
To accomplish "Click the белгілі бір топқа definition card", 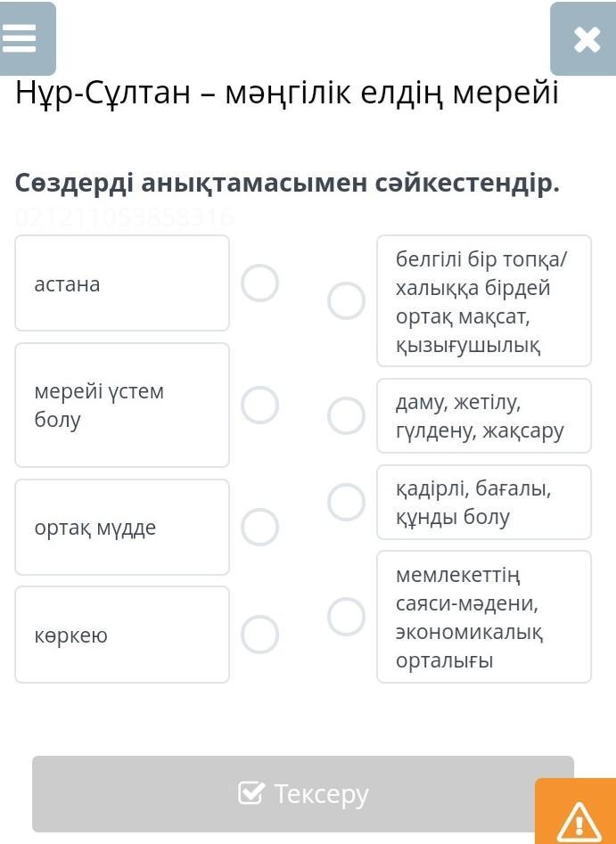I will [x=484, y=300].
